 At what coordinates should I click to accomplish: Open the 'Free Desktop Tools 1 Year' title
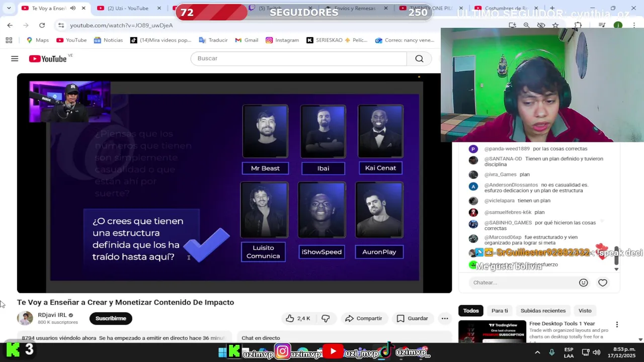coord(562,324)
